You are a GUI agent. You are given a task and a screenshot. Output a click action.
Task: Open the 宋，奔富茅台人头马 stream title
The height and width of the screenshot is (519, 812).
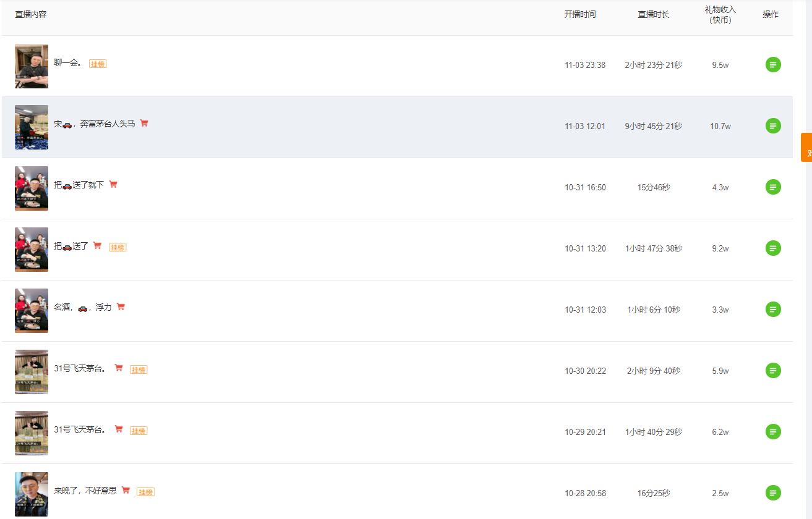click(94, 124)
